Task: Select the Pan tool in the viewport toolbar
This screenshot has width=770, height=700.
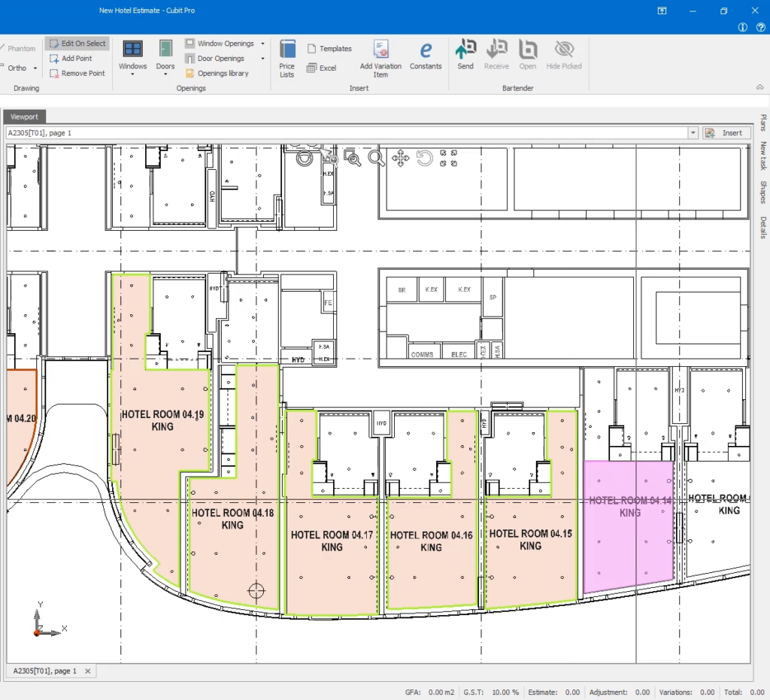Action: [x=401, y=158]
